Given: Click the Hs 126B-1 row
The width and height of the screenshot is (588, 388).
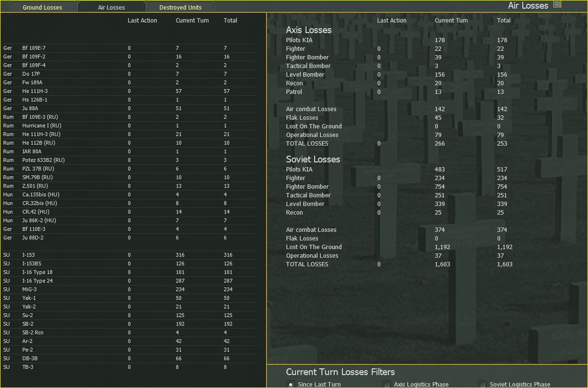Looking at the screenshot, I should tap(129, 100).
